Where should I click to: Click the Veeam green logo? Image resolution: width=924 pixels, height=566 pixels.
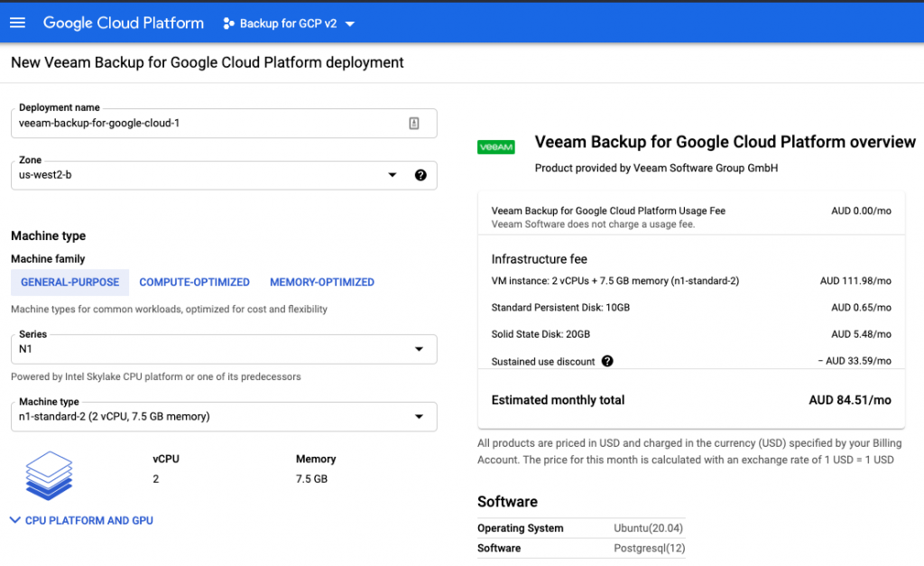click(x=495, y=147)
